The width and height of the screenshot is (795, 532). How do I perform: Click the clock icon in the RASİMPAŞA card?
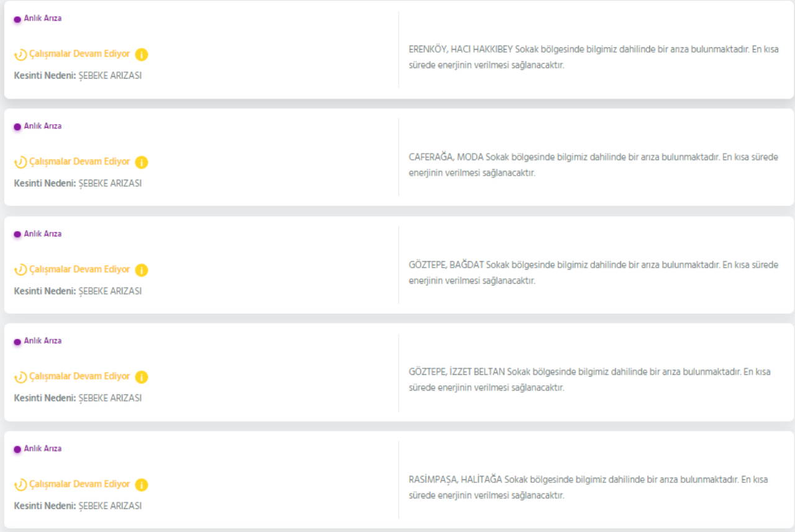pyautogui.click(x=20, y=485)
